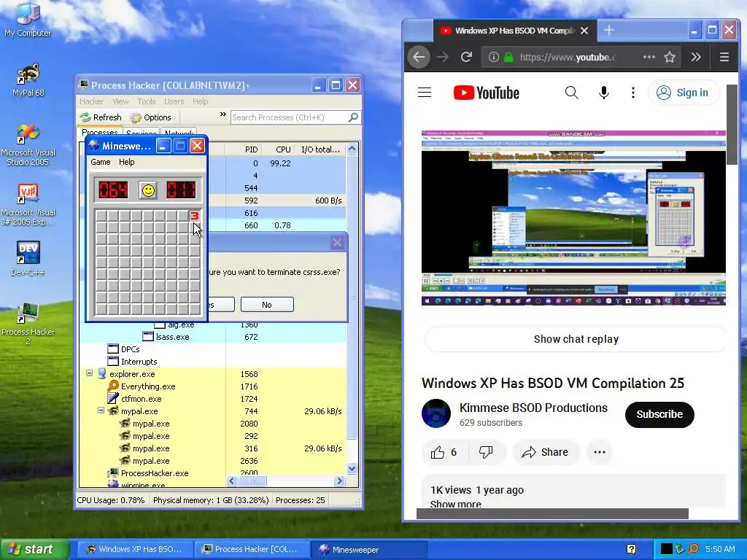Launch Dev-C++ desktop shortcut
This screenshot has width=747, height=560.
pyautogui.click(x=28, y=259)
